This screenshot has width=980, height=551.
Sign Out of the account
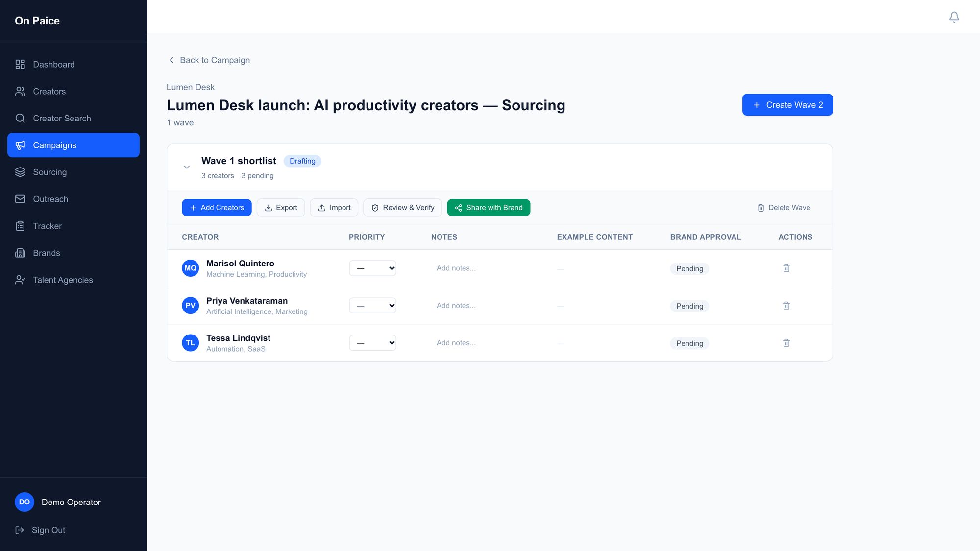click(x=40, y=530)
